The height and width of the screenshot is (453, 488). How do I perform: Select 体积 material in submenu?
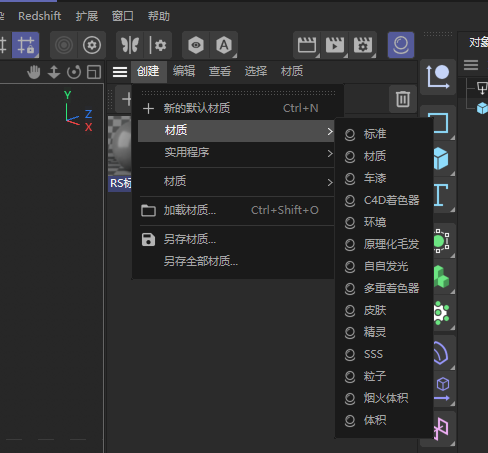click(x=384, y=420)
